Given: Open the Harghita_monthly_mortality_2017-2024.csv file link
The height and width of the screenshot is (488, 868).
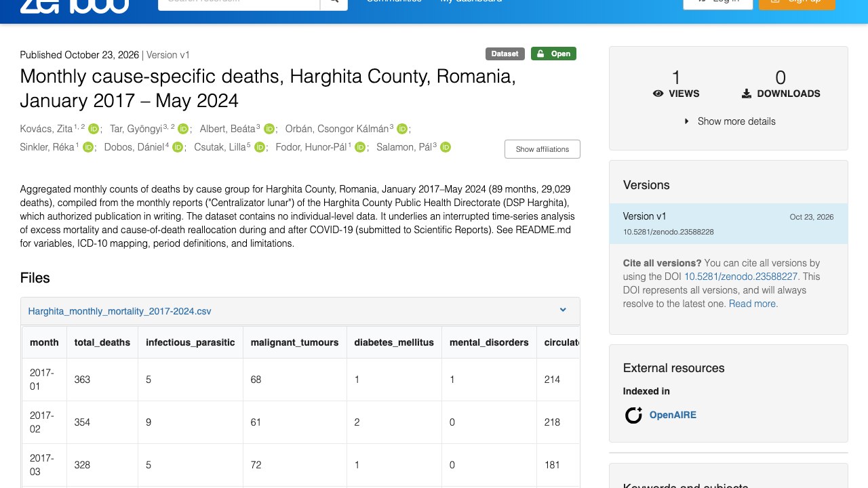Looking at the screenshot, I should (120, 311).
